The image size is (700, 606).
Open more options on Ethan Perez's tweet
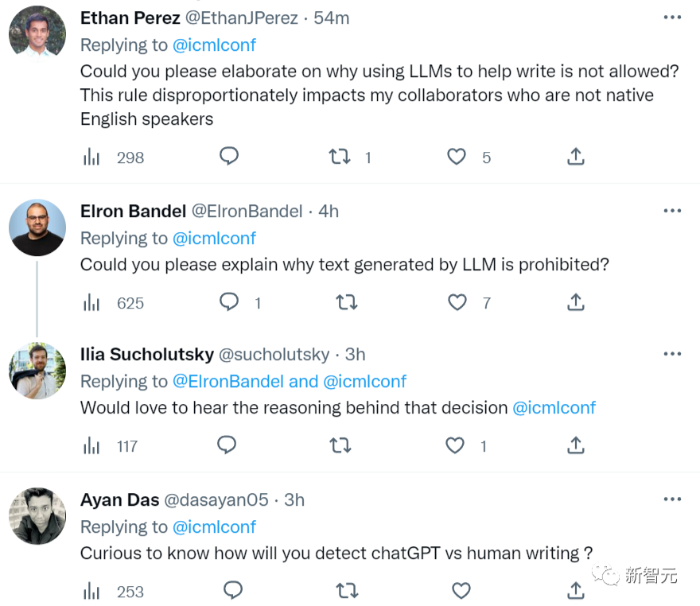672,17
